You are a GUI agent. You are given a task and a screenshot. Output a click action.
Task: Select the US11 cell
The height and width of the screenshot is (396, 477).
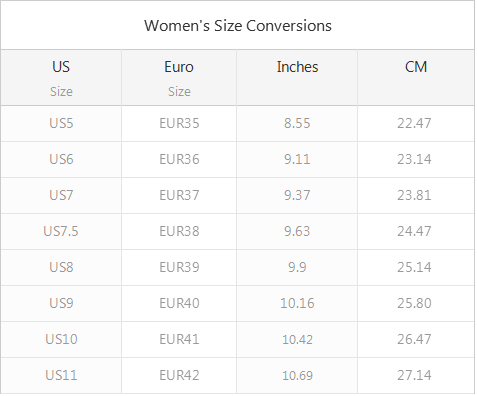61,375
